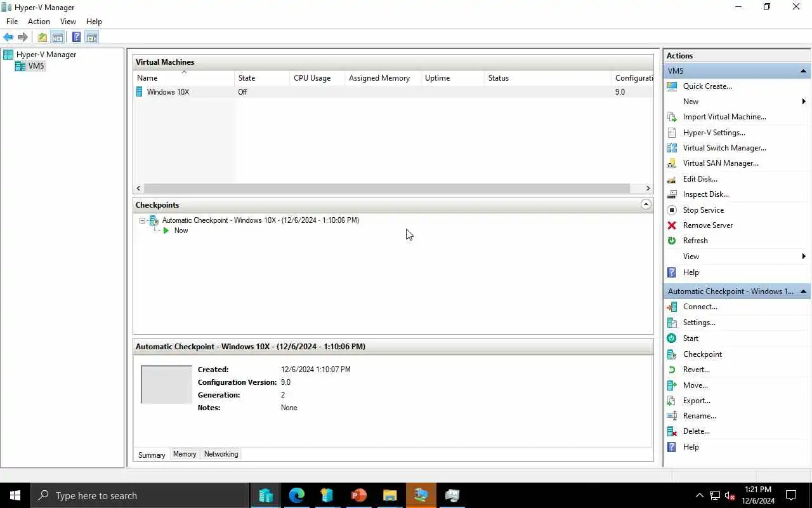Click Help under VM5 actions
The height and width of the screenshot is (508, 812).
(691, 272)
